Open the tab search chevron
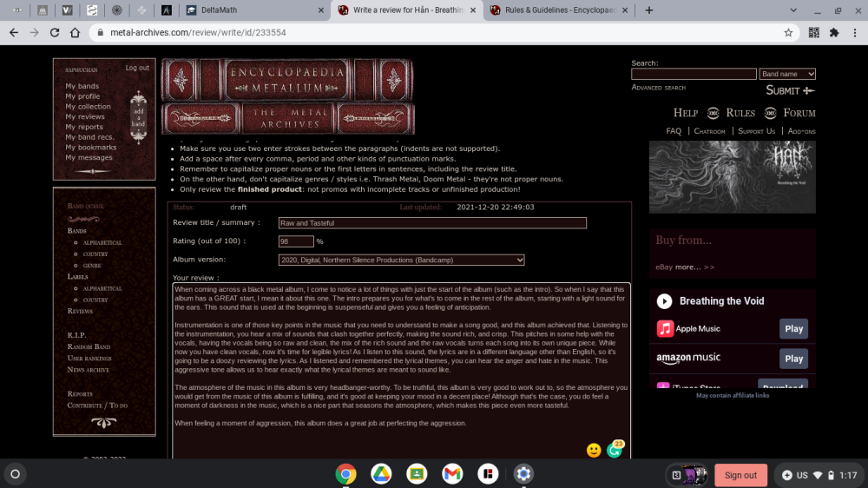The height and width of the screenshot is (488, 868). click(793, 10)
